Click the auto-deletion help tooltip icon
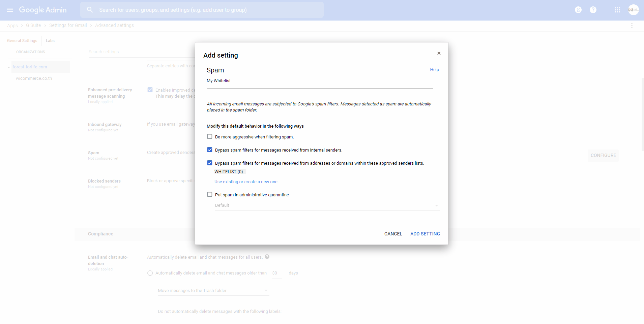Viewport: 644px width, 324px height. (267, 257)
